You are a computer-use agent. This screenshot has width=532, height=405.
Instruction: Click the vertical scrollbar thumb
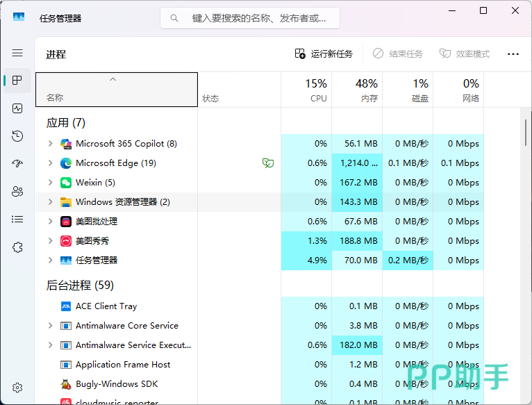pyautogui.click(x=526, y=133)
